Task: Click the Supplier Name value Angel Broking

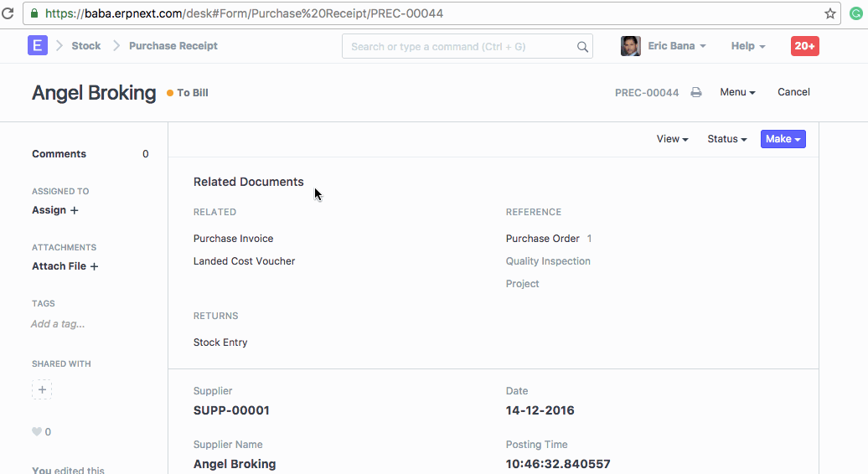Action: tap(235, 464)
